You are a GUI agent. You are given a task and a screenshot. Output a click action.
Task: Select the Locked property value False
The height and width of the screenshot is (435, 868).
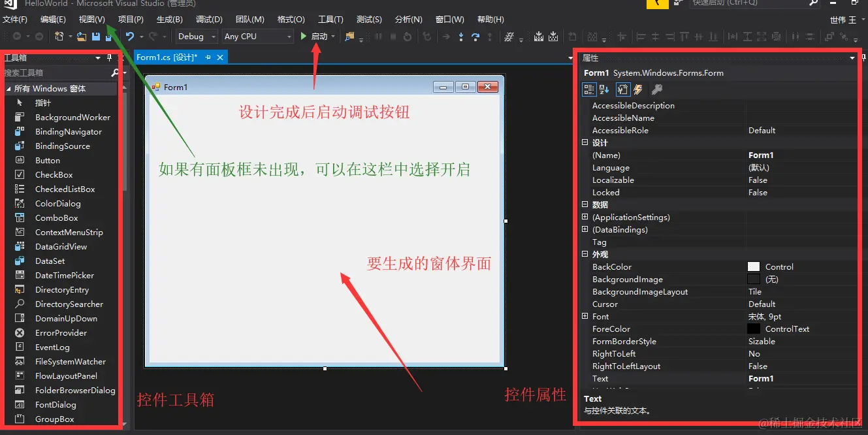click(x=758, y=192)
